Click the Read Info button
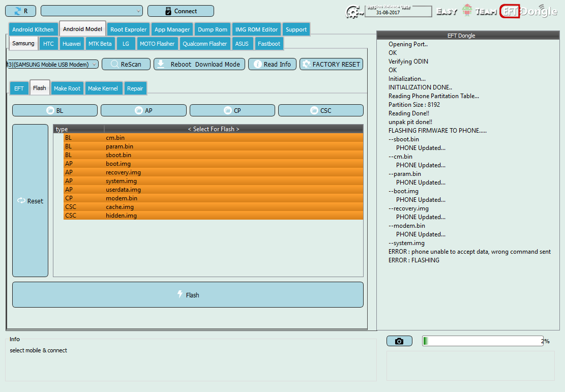The height and width of the screenshot is (392, 565). [x=272, y=64]
